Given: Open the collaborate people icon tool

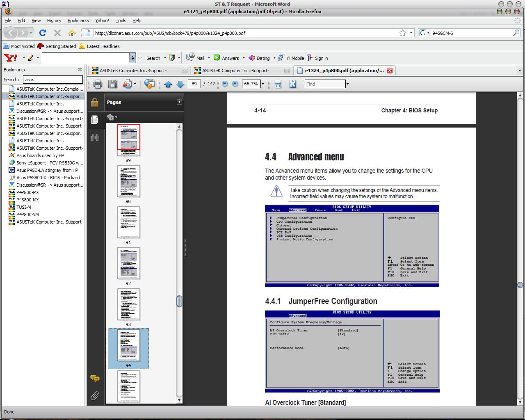Looking at the screenshot, I should (127, 84).
